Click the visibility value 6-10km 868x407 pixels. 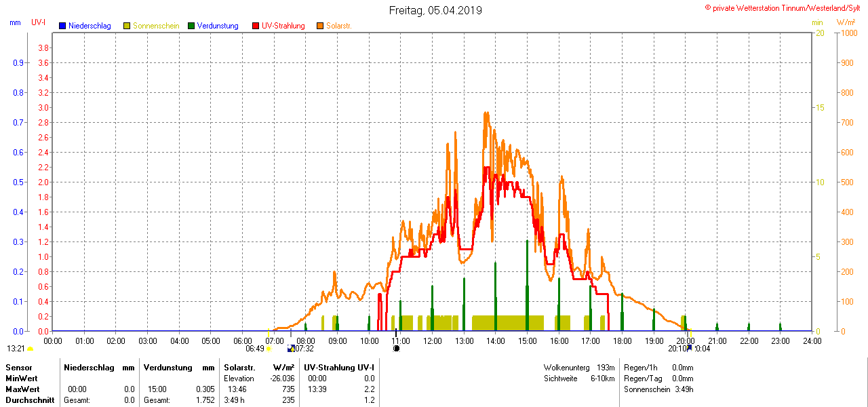pyautogui.click(x=603, y=379)
